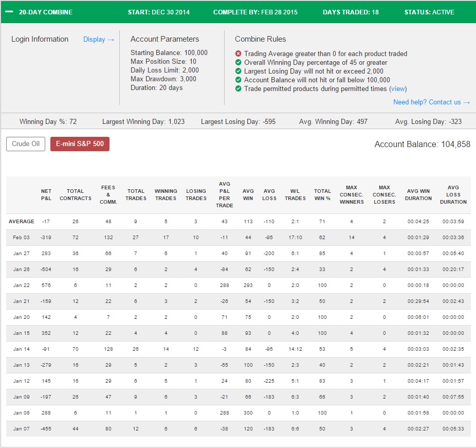The height and width of the screenshot is (448, 476).
Task: Click the AVG WIN DURATION header
Action: coord(418,195)
